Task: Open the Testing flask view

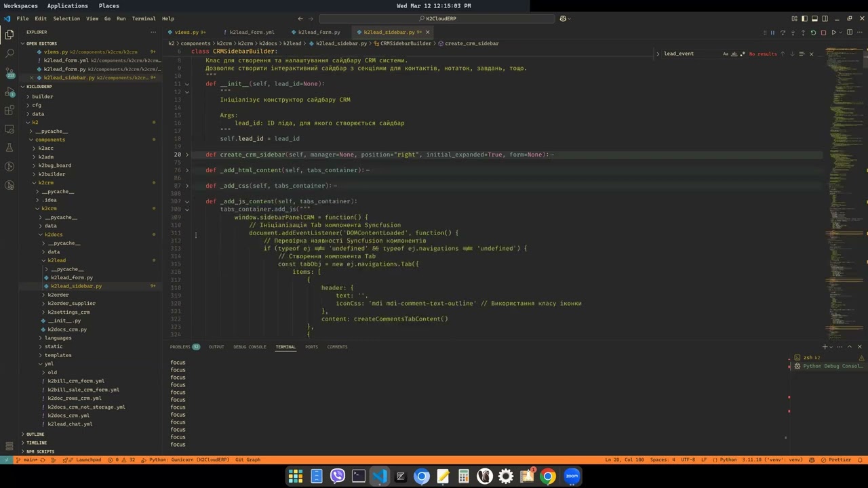Action: [9, 148]
